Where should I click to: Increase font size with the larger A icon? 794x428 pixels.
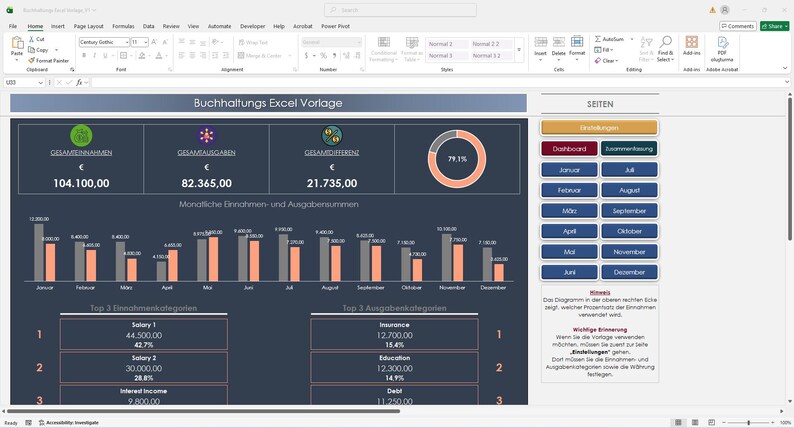(154, 42)
